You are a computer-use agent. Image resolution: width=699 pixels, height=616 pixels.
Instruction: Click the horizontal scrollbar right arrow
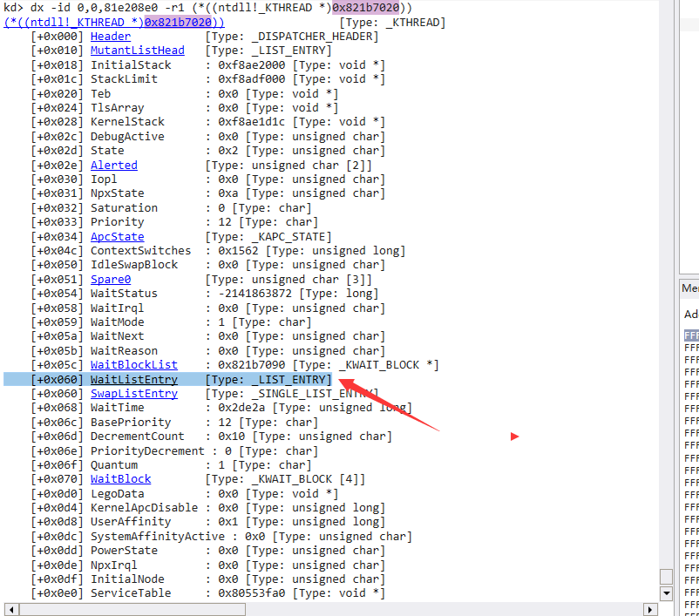(x=650, y=609)
